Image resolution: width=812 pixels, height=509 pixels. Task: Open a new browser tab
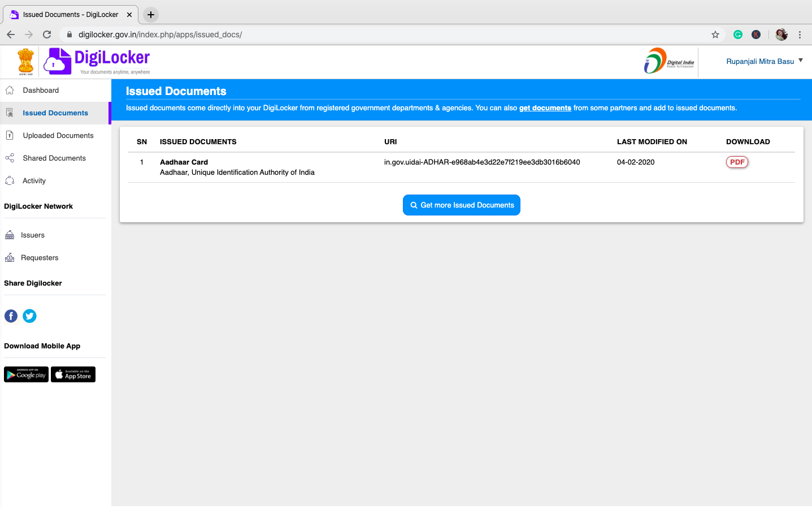(x=151, y=15)
